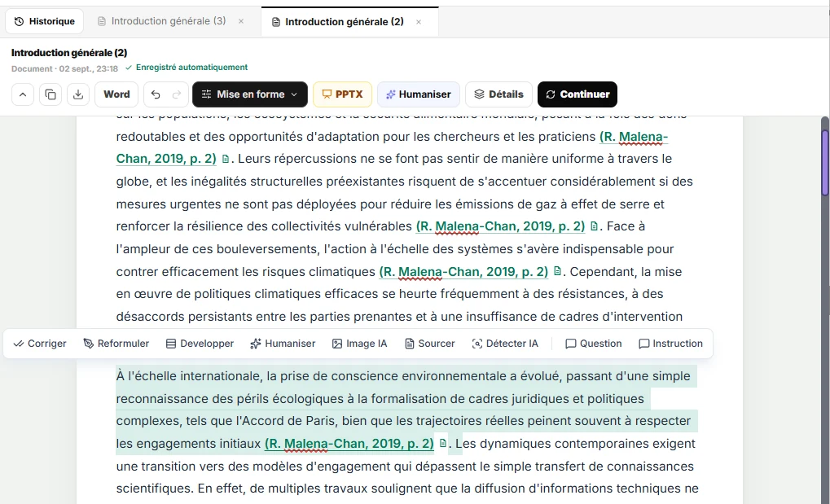Image resolution: width=830 pixels, height=504 pixels.
Task: Give an Instruction for the selection
Action: point(670,344)
